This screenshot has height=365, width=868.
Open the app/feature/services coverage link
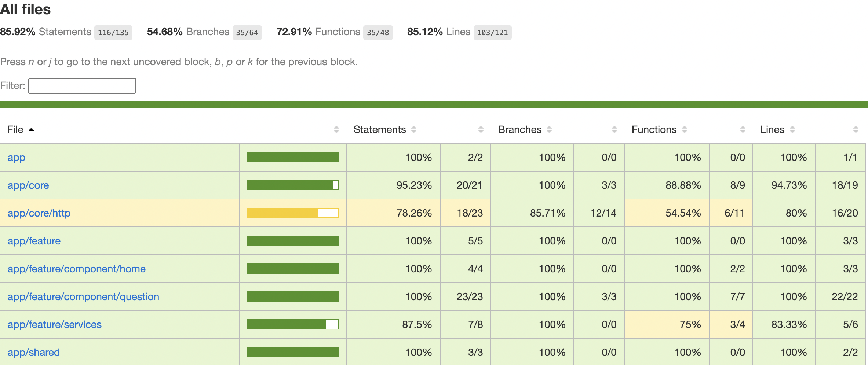tap(55, 324)
